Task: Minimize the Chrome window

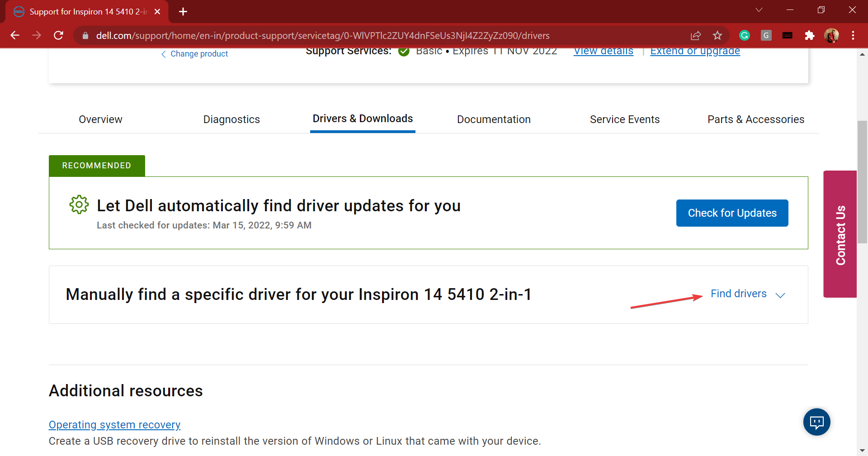Action: click(x=790, y=10)
